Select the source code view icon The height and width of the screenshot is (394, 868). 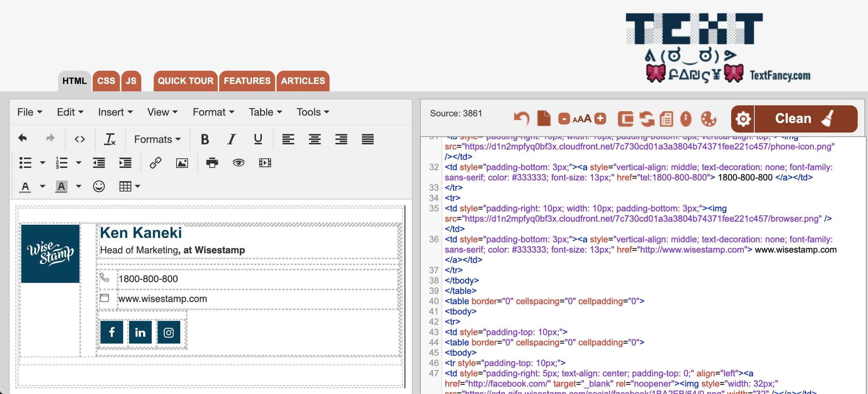(79, 139)
